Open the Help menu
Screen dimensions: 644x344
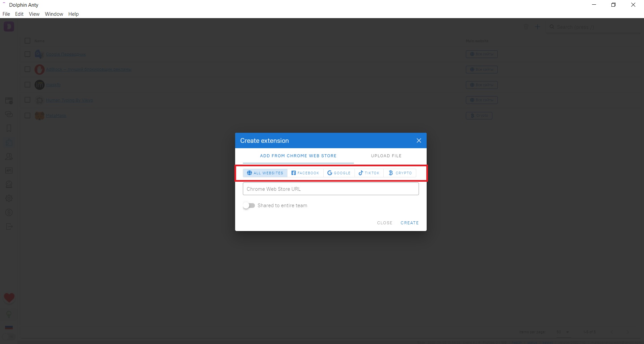73,14
